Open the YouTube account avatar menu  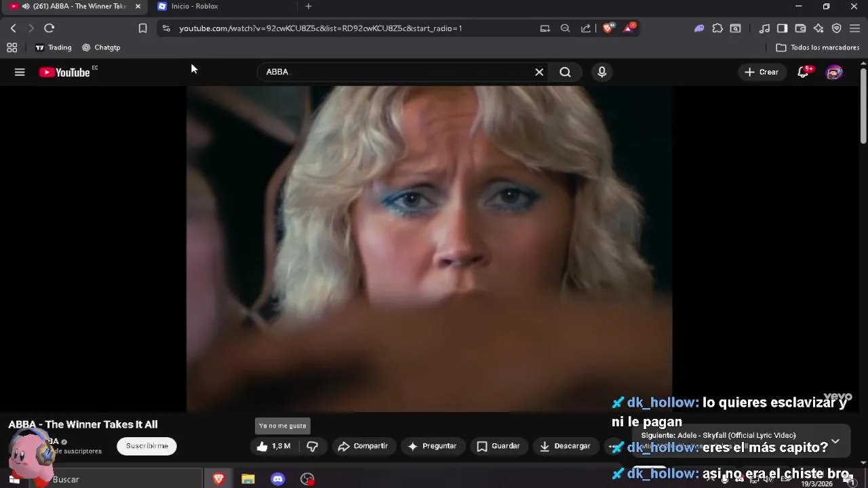coord(834,72)
